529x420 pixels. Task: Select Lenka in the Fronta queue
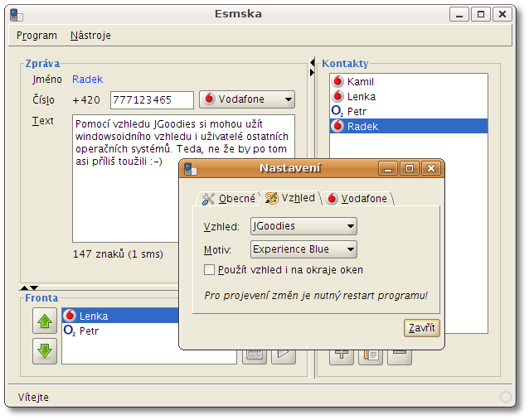click(120, 316)
